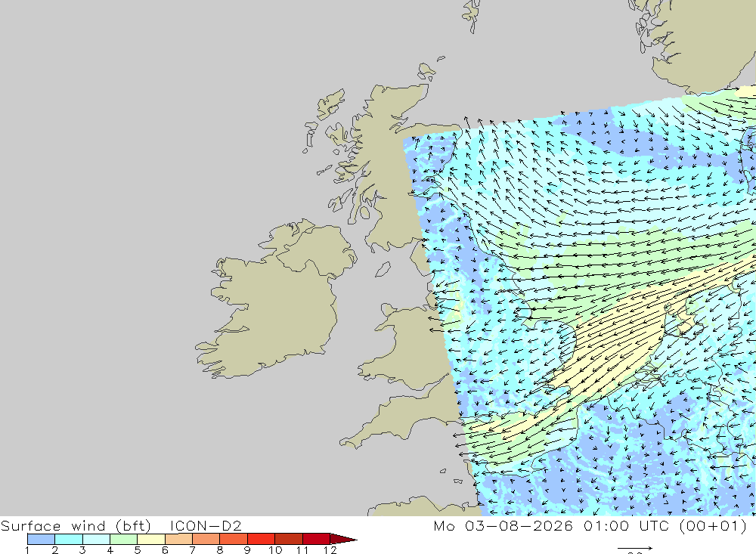Click the Beaufort 11 crimson swatch
756x554 pixels.
316,539
